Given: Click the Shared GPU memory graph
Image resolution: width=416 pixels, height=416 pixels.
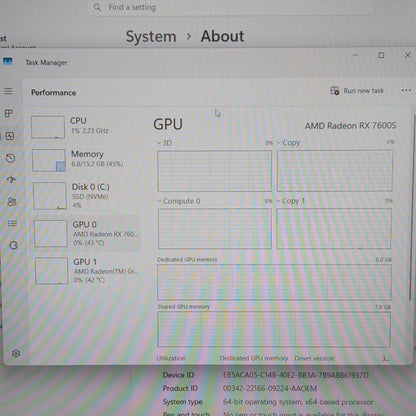Looking at the screenshot, I should (x=274, y=329).
